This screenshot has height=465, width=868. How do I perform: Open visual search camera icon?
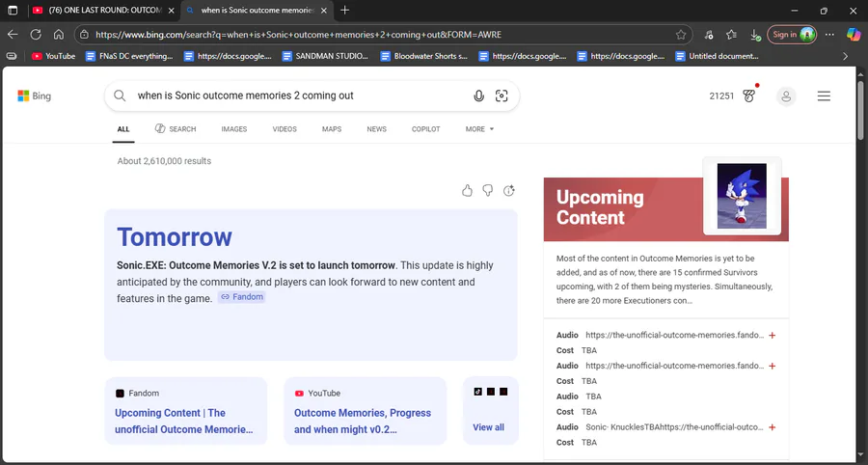pos(502,96)
